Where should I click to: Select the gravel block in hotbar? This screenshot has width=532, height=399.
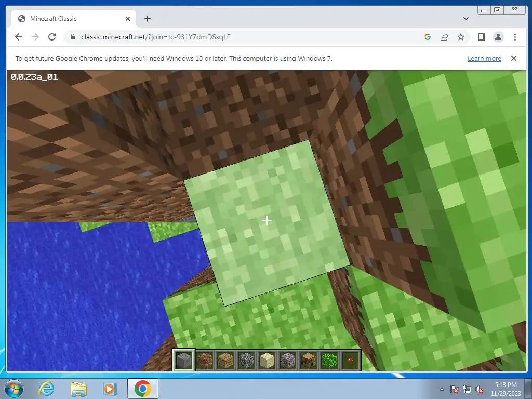click(288, 360)
